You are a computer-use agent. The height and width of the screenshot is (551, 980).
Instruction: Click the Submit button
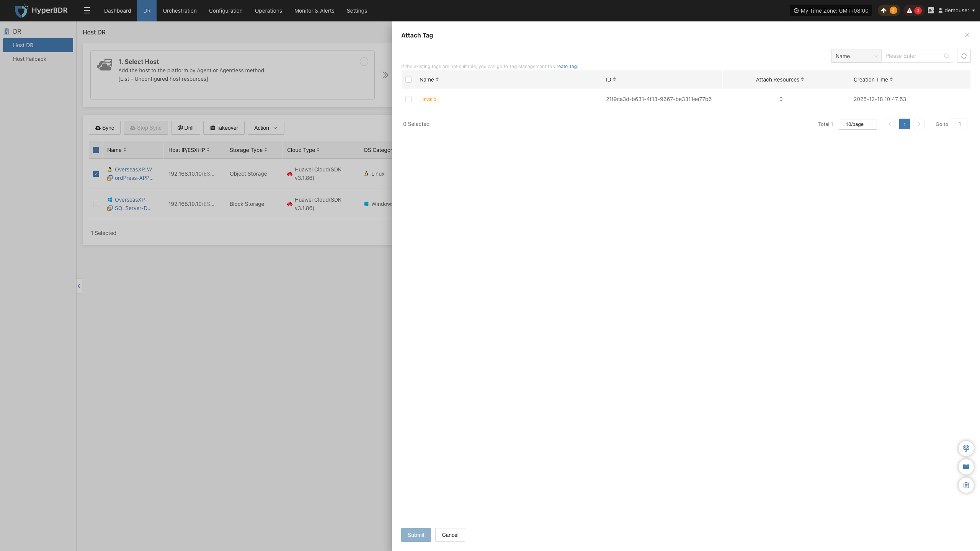tap(416, 535)
